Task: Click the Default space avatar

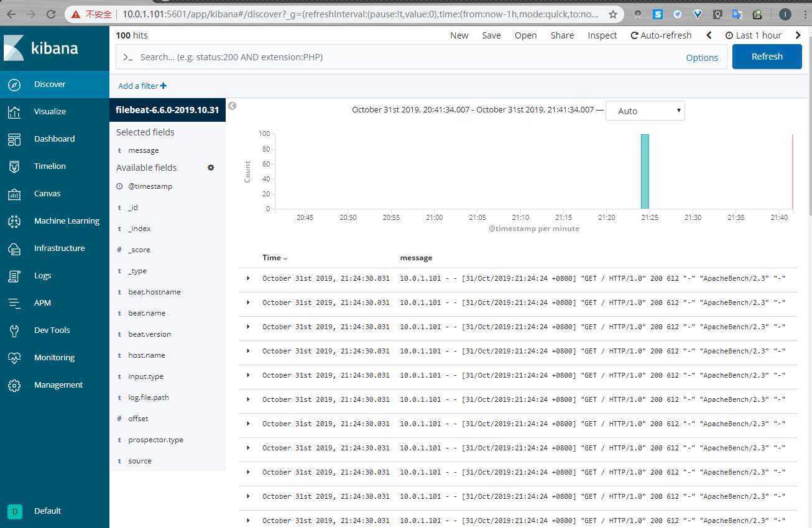Action: pyautogui.click(x=14, y=511)
